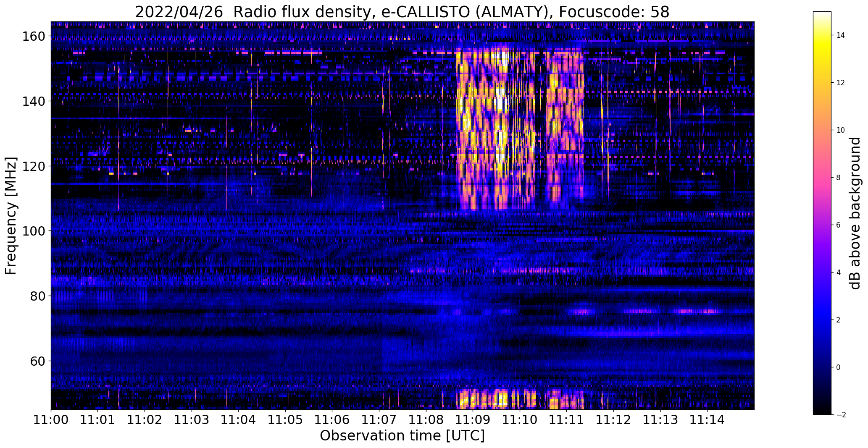Click the colorbar tick label 8
The image size is (868, 448).
(x=839, y=178)
